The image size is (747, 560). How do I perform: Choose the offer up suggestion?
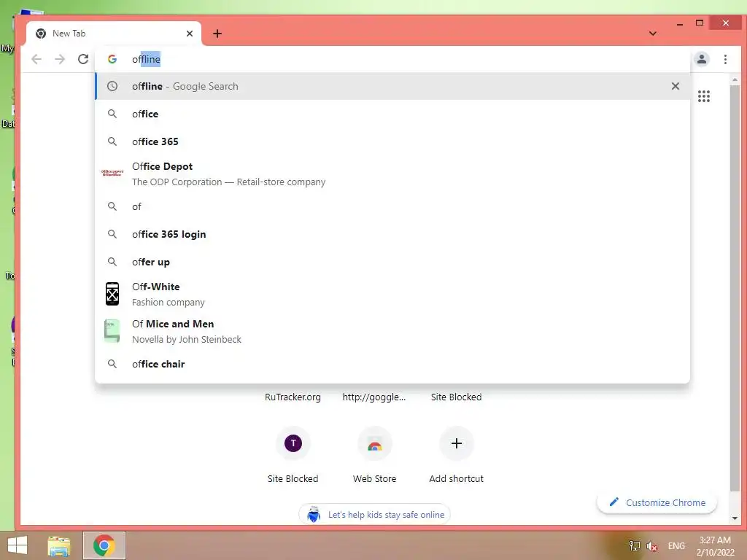point(392,262)
